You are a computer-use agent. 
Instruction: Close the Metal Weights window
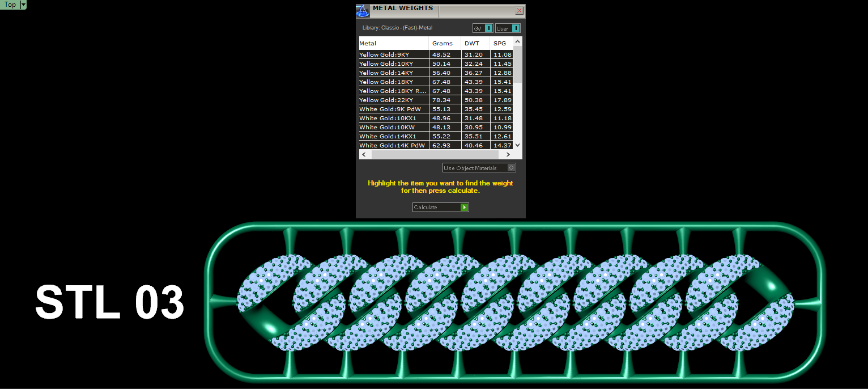coord(519,11)
